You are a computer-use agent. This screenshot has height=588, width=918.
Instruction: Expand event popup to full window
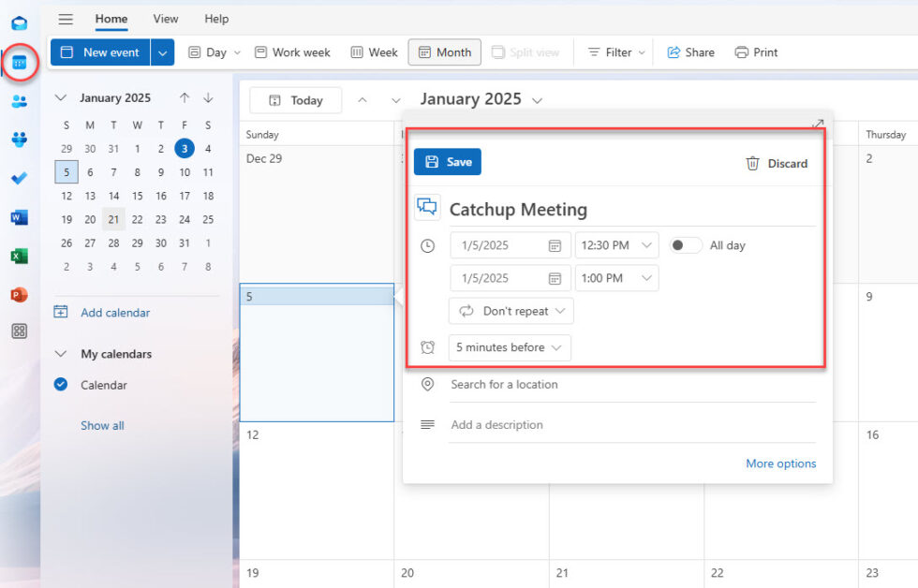[818, 124]
